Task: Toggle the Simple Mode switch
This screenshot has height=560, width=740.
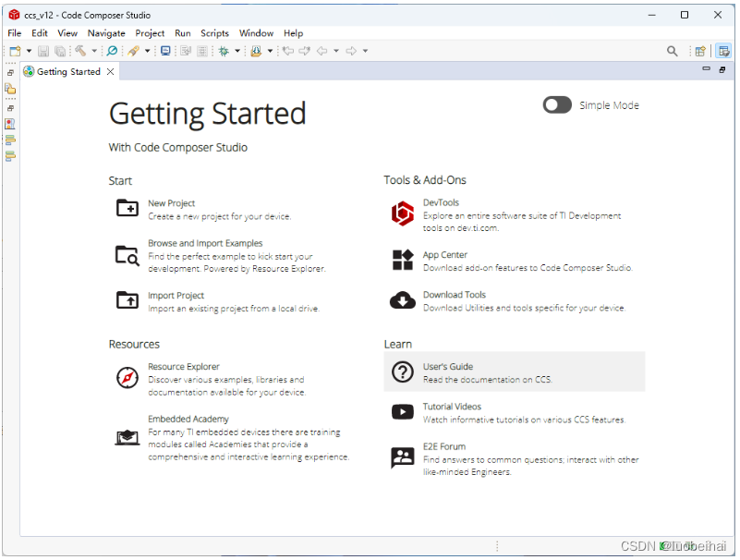Action: point(557,104)
